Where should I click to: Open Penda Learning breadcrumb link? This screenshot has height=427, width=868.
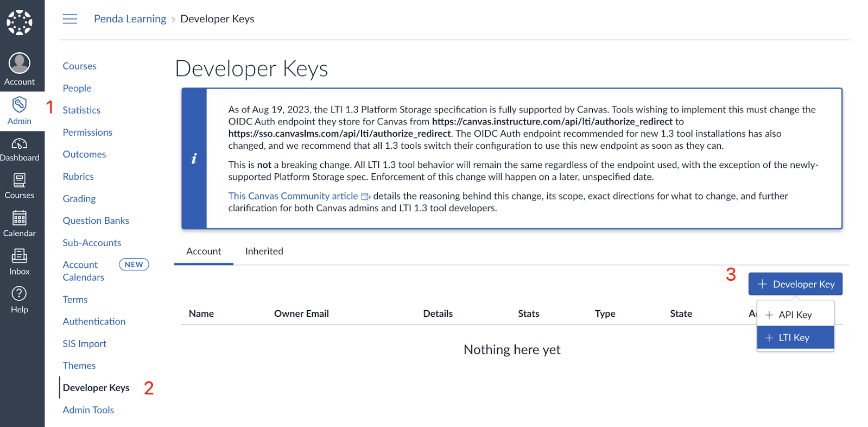pyautogui.click(x=130, y=19)
